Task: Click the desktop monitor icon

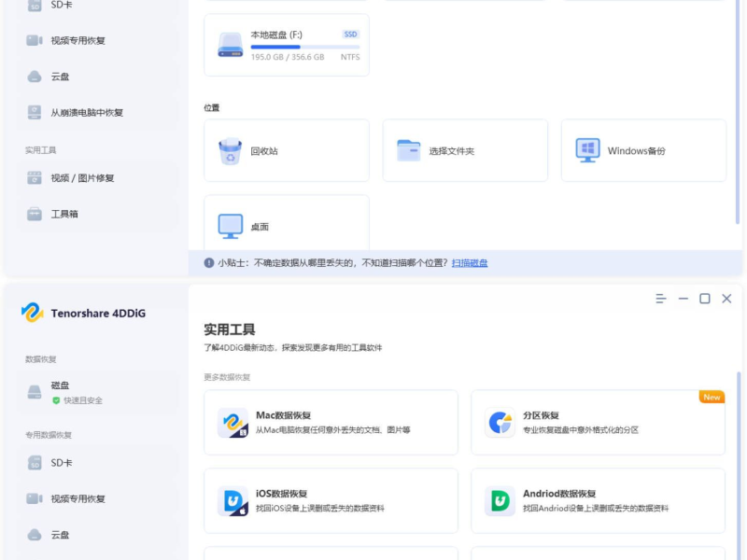Action: coord(231,226)
